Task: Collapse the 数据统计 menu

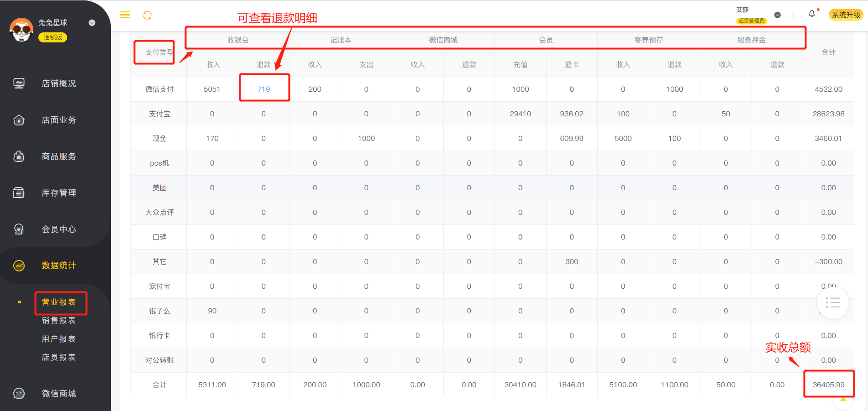Action: 59,265
